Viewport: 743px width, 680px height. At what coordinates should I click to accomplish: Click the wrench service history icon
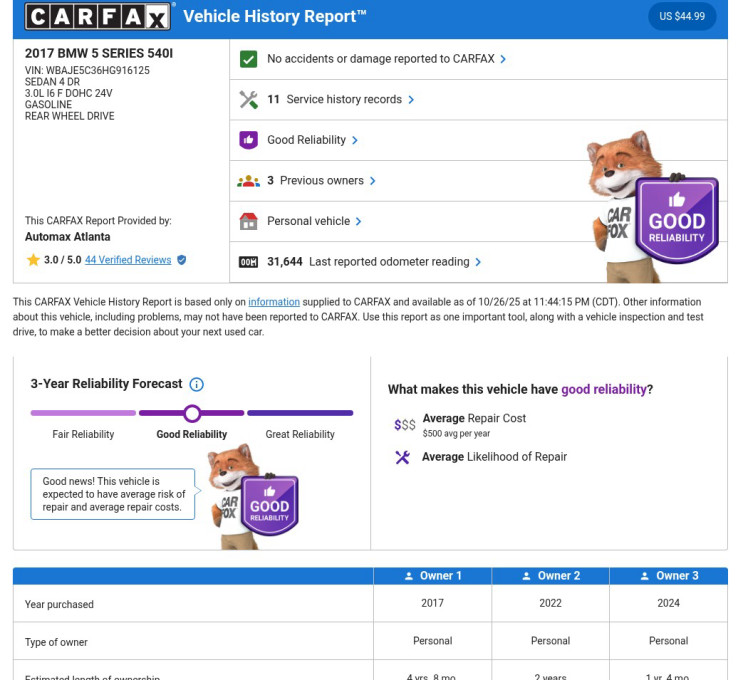click(249, 100)
